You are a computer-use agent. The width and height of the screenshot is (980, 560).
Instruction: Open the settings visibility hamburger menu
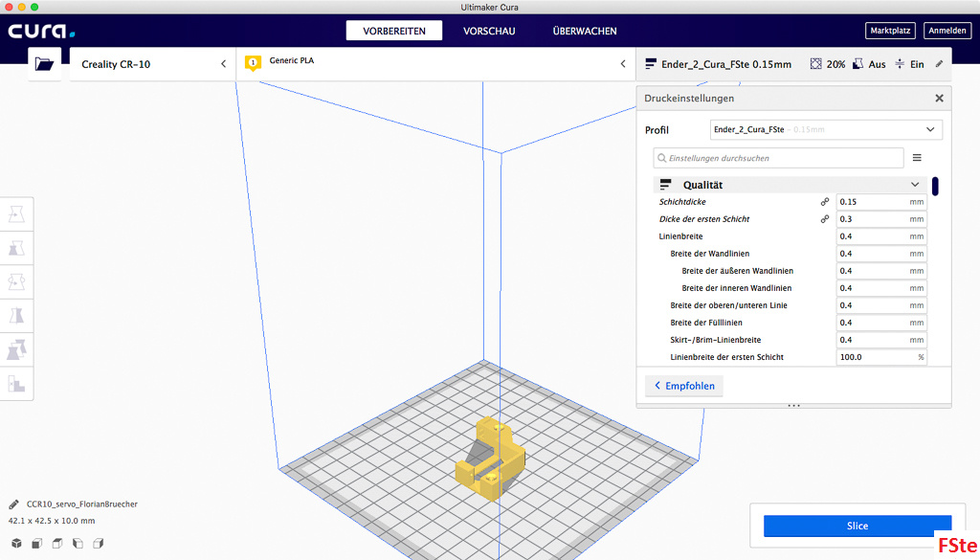(917, 158)
